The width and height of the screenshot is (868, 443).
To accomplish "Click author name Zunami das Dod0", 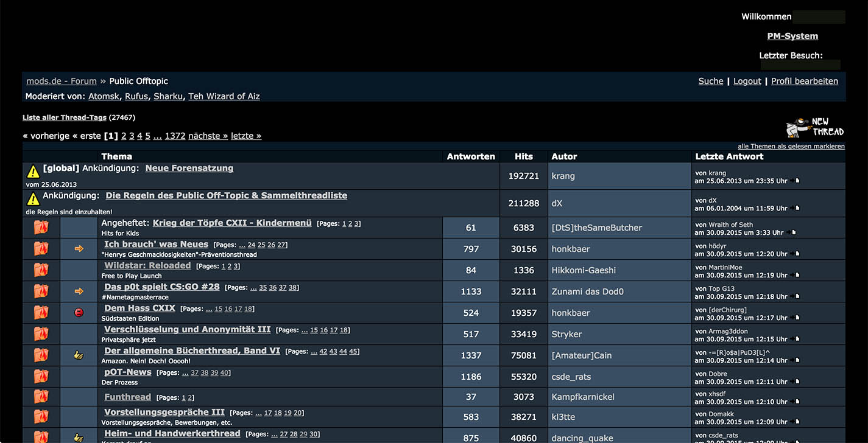I will click(588, 291).
